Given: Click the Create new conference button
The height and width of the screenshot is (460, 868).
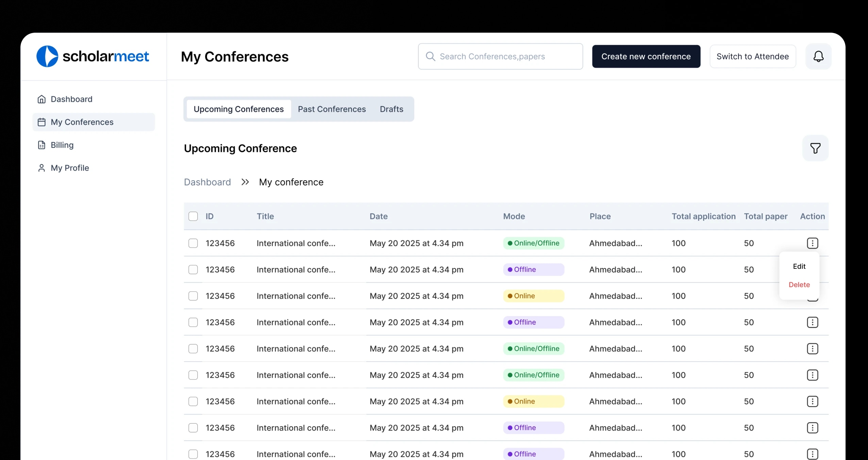Looking at the screenshot, I should (646, 56).
